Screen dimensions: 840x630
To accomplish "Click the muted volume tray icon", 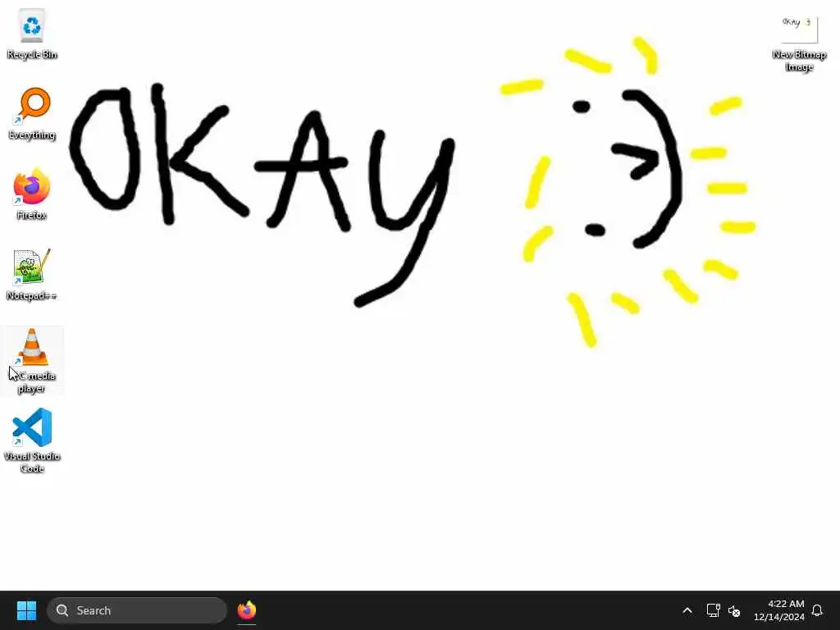I will click(x=734, y=610).
